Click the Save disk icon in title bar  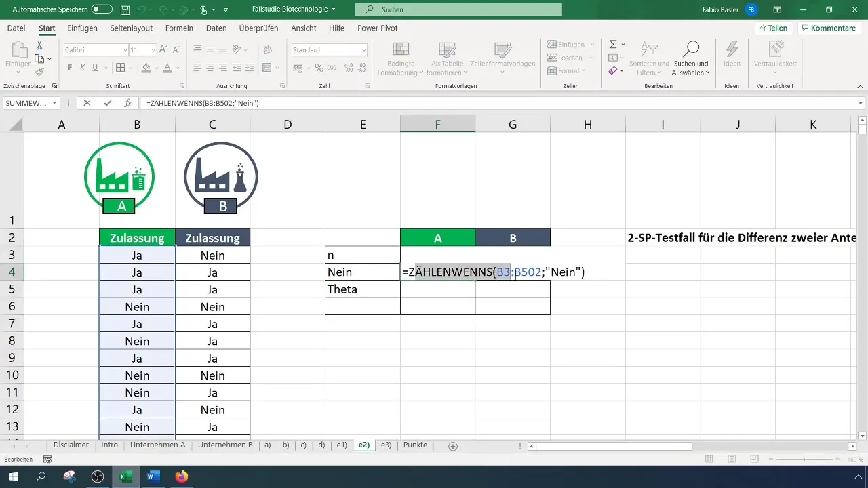125,9
